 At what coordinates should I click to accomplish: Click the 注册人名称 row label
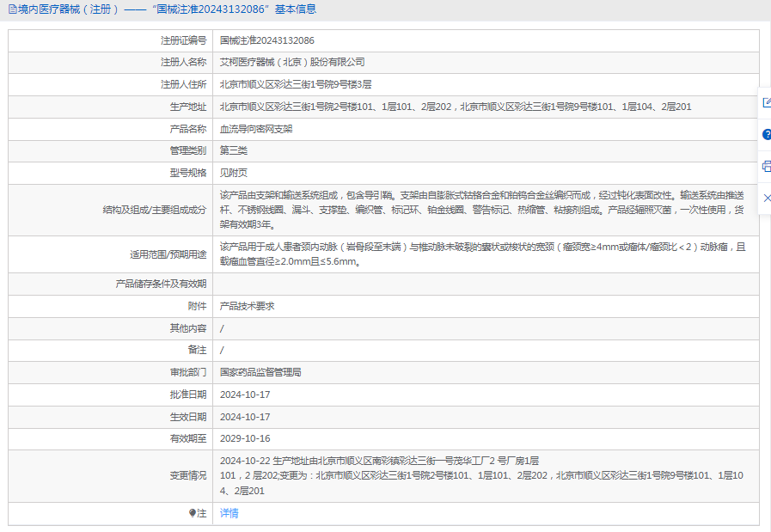(183, 63)
